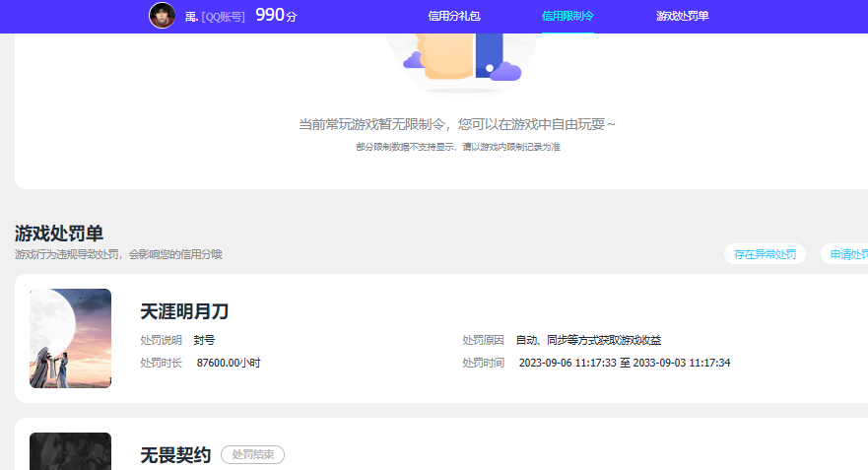
Task: Open the 天涯明月刀 game thumbnail
Action: (70, 338)
